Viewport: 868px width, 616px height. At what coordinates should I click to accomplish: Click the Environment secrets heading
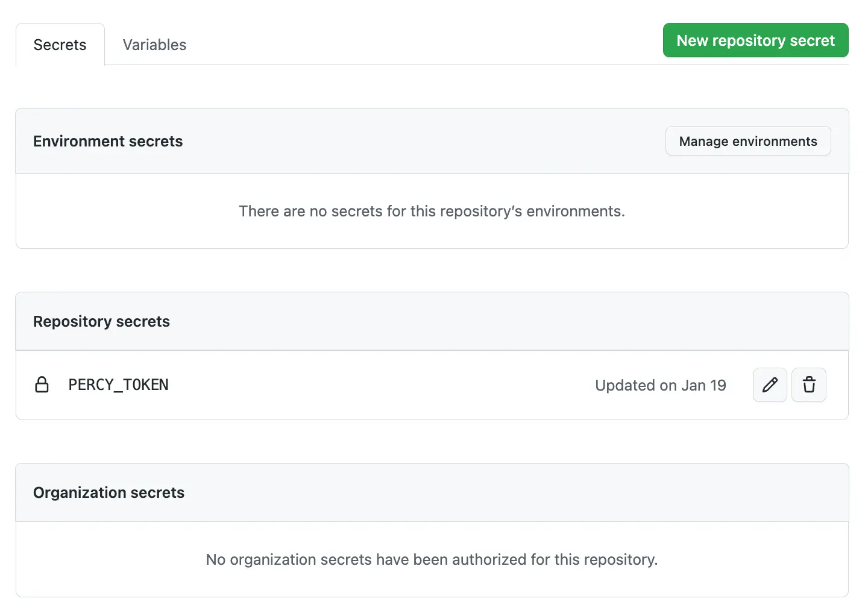click(x=108, y=141)
